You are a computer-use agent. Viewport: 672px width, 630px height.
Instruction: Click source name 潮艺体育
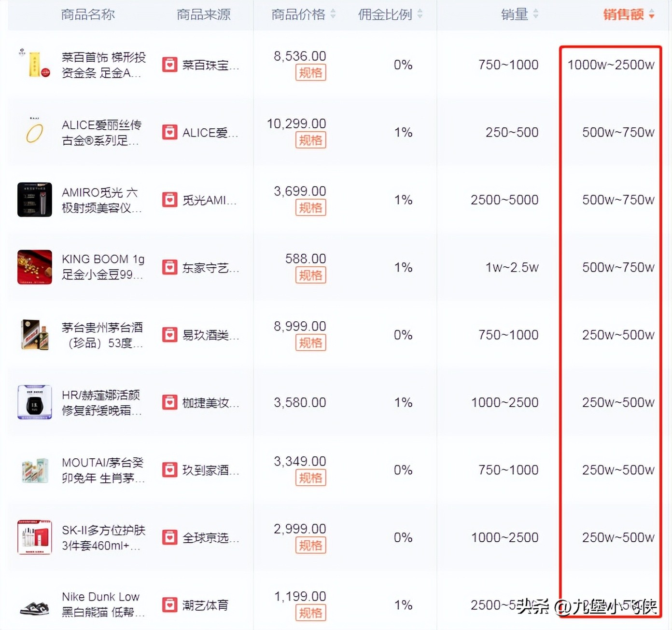pyautogui.click(x=205, y=605)
